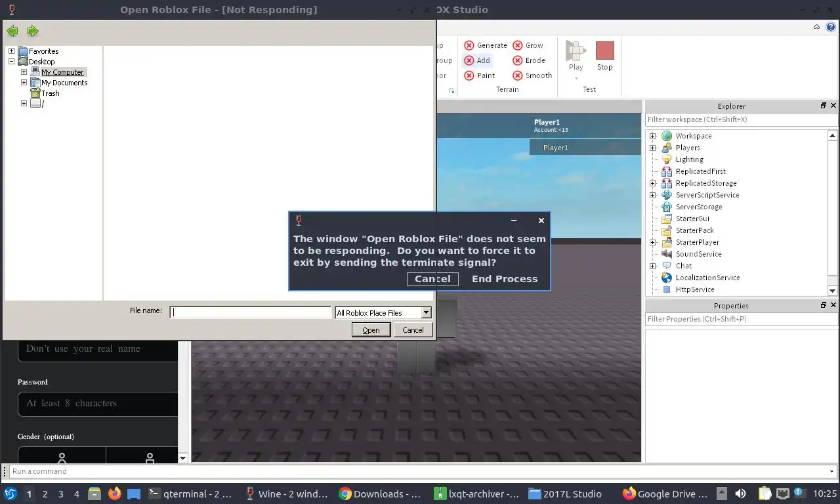Click Cancel in the Open Roblox File dialog
This screenshot has width=840, height=504.
(413, 330)
